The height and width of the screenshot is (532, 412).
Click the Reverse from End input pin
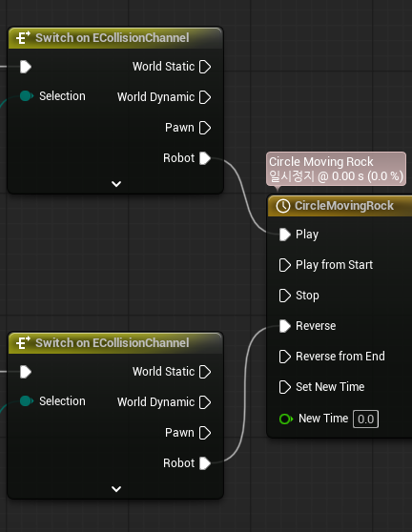[285, 357]
